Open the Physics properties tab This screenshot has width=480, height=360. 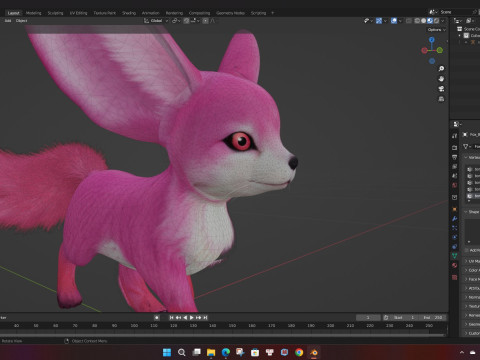coord(455,237)
